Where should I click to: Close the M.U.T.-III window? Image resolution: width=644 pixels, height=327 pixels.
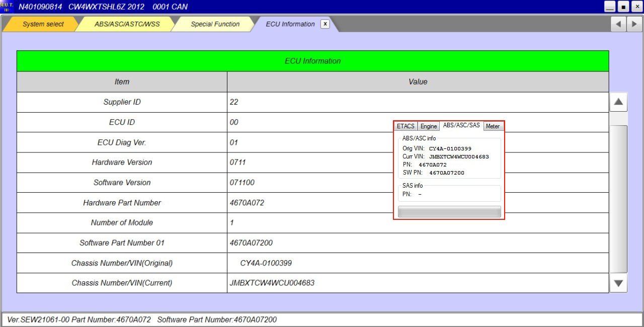tap(636, 7)
